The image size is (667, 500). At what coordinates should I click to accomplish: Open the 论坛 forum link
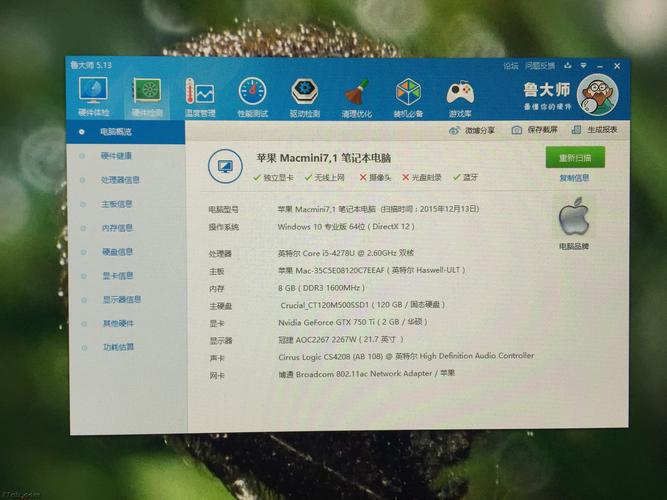click(511, 66)
